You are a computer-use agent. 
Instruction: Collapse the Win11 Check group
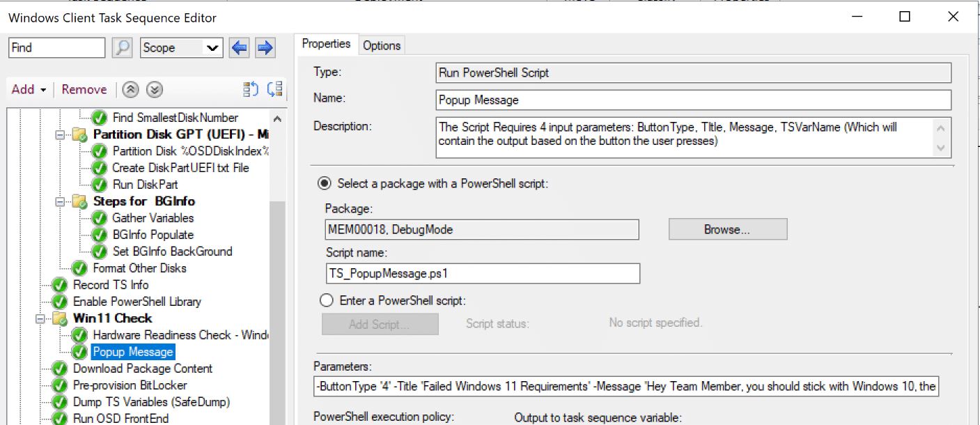tap(40, 318)
